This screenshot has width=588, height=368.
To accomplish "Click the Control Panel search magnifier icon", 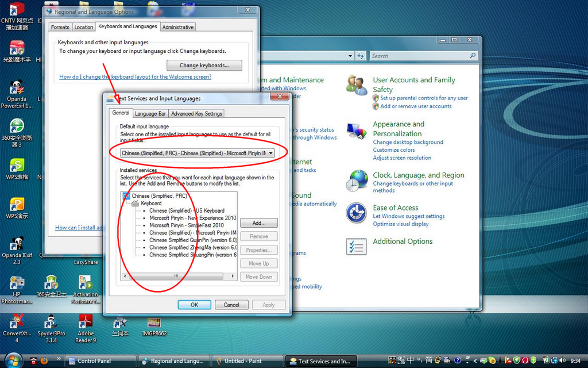I will point(473,56).
